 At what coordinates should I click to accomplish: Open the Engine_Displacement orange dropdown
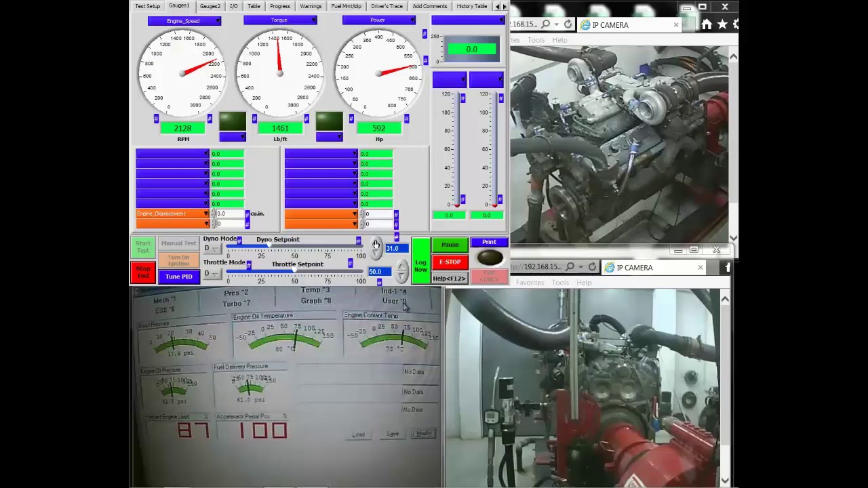[x=172, y=214]
